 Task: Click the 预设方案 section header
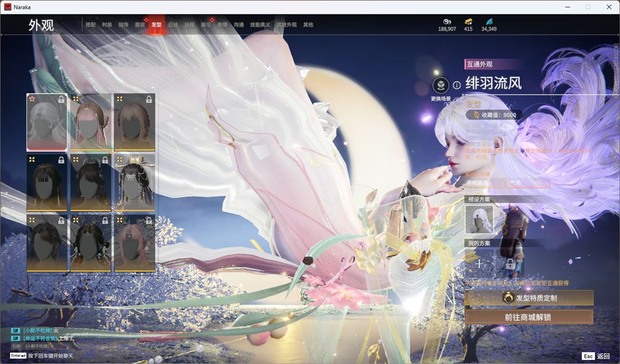pyautogui.click(x=479, y=199)
